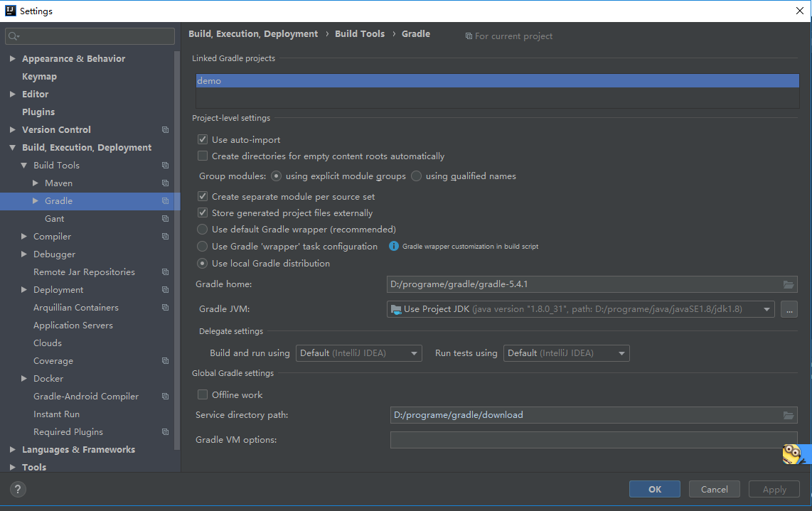Viewport: 812px width, 511px height.
Task: Click the Gradle VM options field
Action: tap(594, 439)
